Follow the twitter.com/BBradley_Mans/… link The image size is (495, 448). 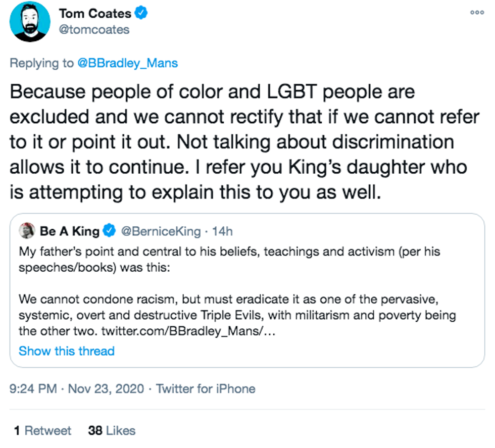coord(188,331)
